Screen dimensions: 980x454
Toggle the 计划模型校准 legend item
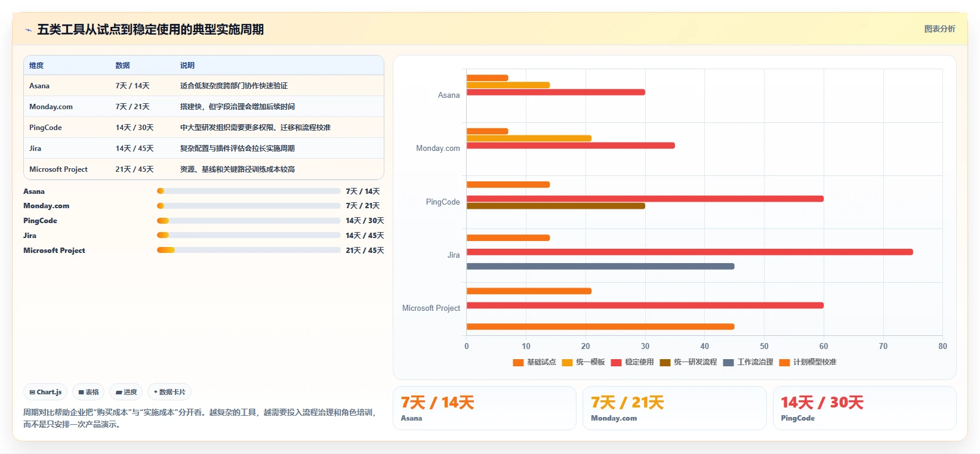(808, 362)
